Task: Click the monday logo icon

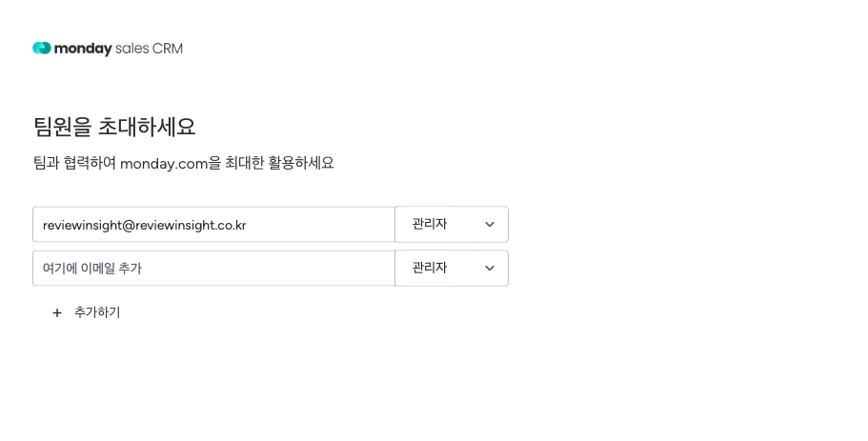Action: click(x=41, y=49)
